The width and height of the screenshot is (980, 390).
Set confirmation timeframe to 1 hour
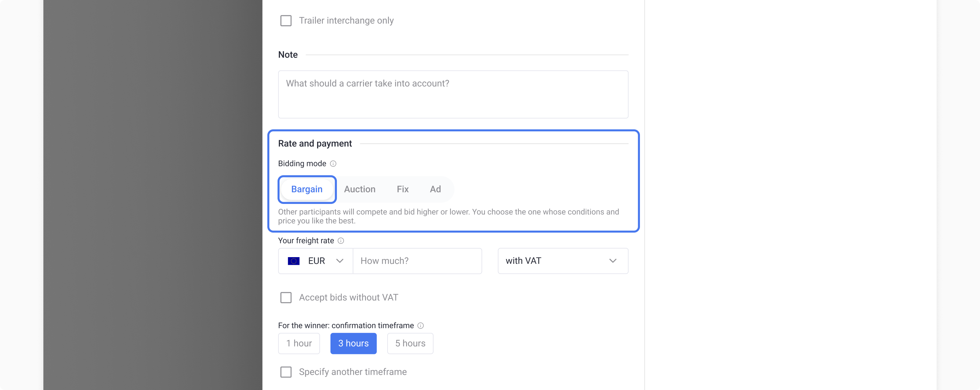[299, 343]
